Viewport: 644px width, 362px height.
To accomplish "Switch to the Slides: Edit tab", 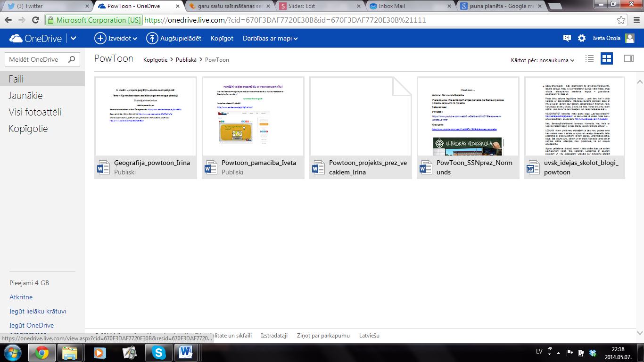I will click(x=320, y=6).
